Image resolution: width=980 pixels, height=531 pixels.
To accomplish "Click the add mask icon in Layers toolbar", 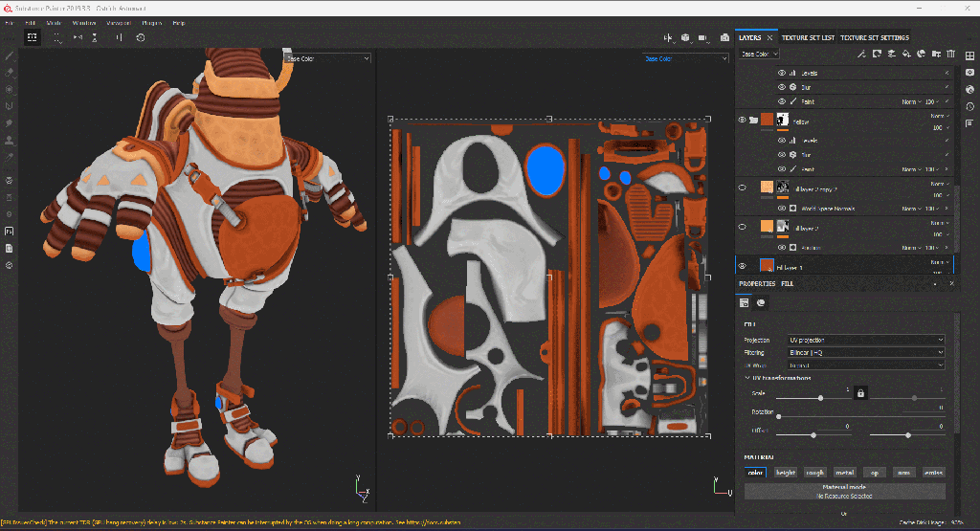I will coord(877,54).
